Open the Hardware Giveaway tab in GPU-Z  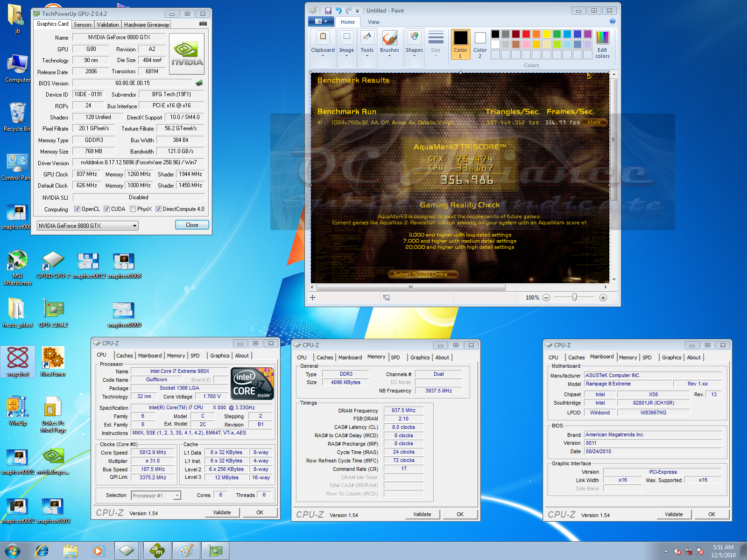point(147,25)
